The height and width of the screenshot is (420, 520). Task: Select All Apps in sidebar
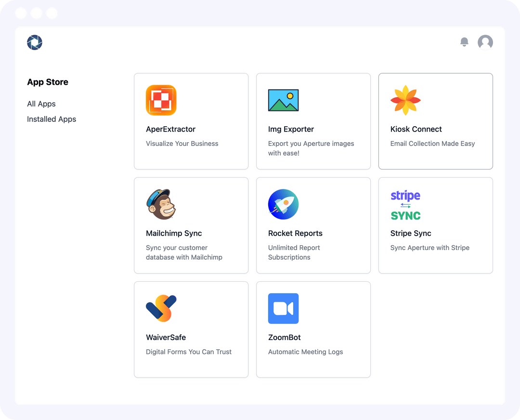pyautogui.click(x=41, y=104)
